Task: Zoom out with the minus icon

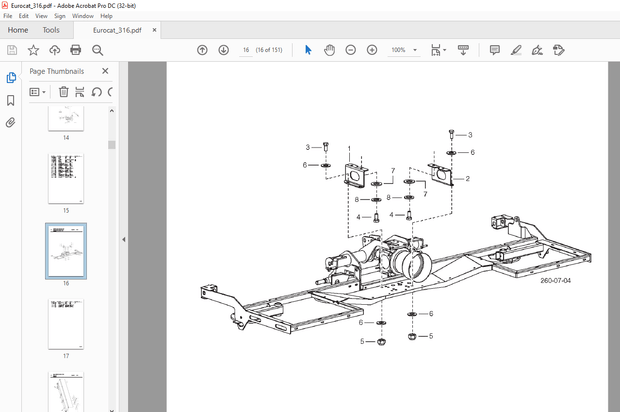Action: (350, 50)
